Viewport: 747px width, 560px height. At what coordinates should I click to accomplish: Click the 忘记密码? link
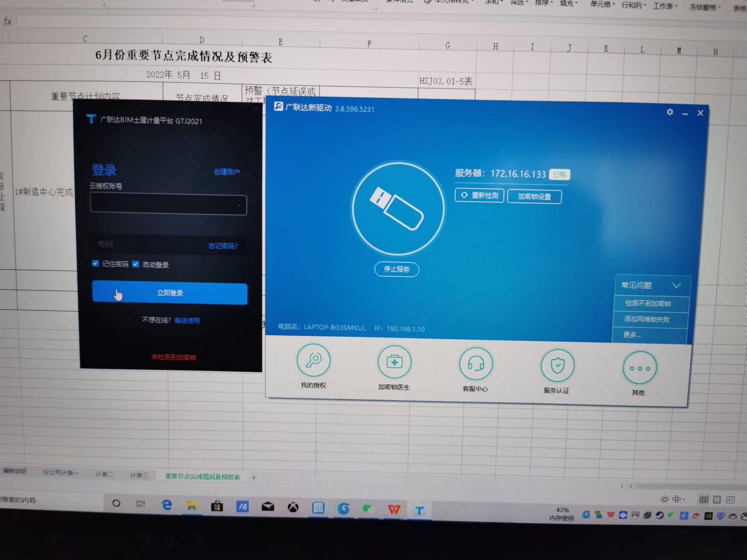pyautogui.click(x=223, y=246)
